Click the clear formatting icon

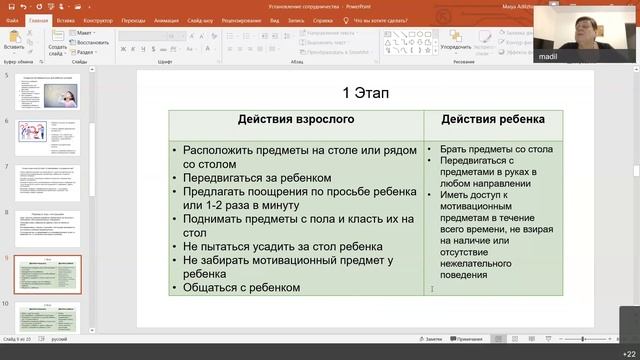214,36
